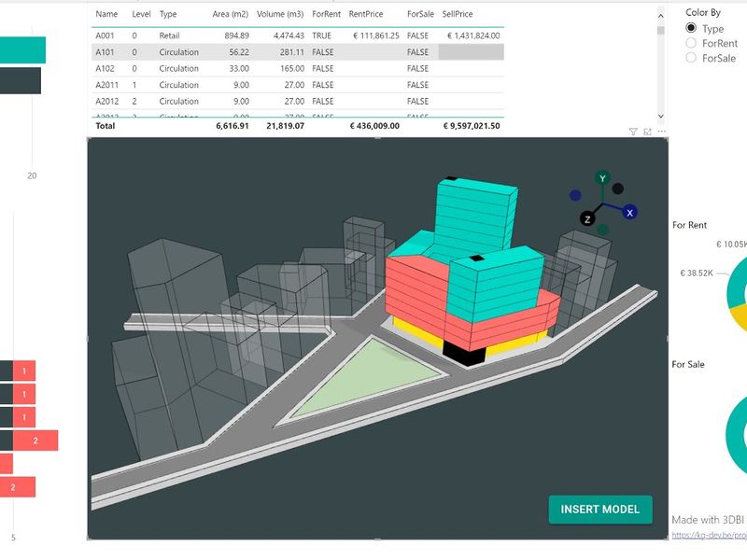Open the More options ellipsis
Image resolution: width=747 pixels, height=560 pixels.
662,133
